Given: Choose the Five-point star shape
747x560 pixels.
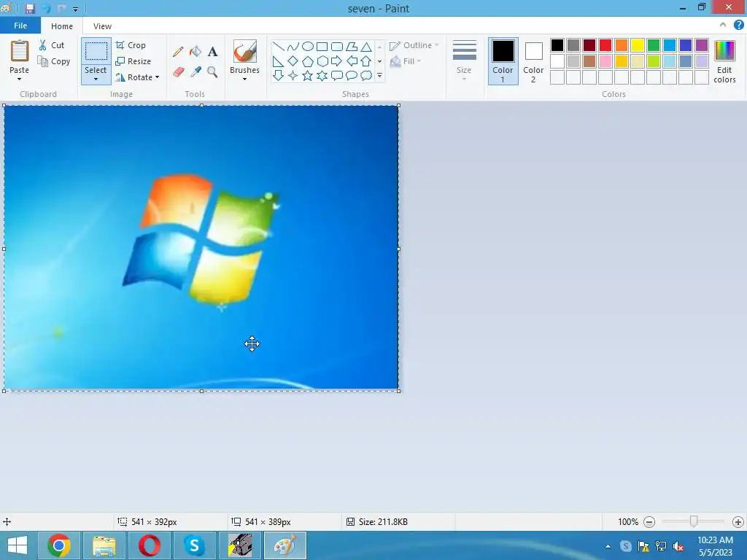Looking at the screenshot, I should click(308, 75).
